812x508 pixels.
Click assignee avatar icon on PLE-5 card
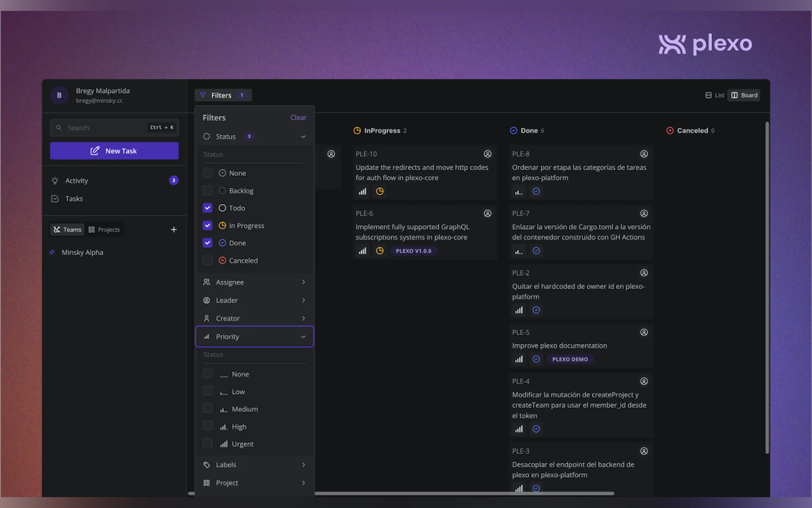(644, 332)
